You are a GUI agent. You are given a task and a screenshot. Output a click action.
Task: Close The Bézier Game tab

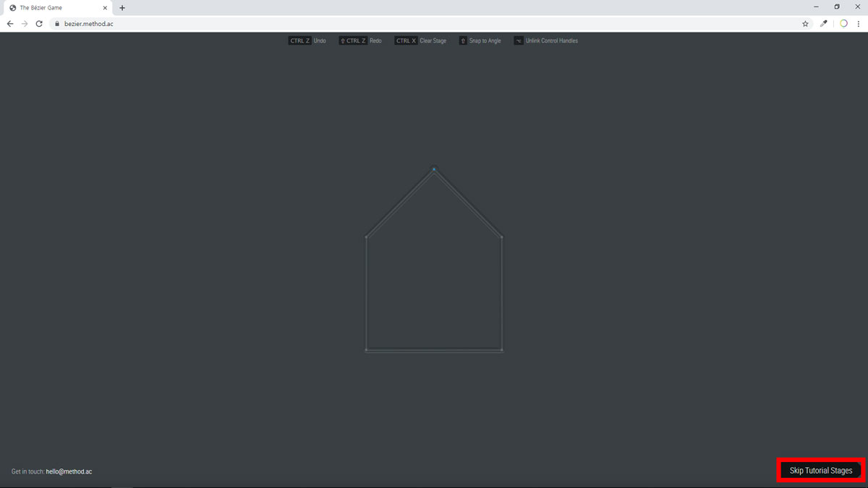105,8
